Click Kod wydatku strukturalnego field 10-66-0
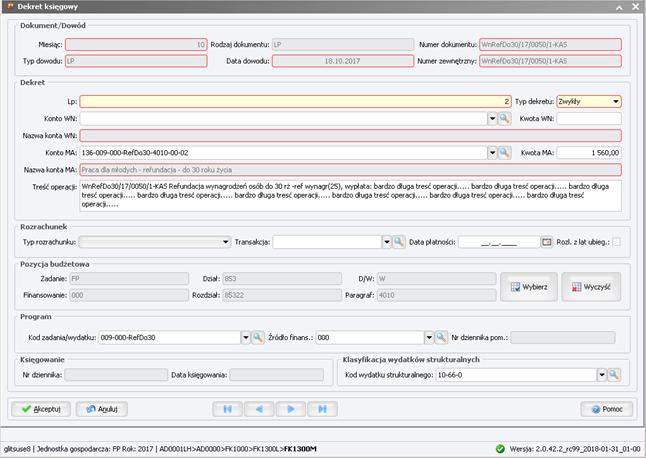Viewport: 646px width, 458px height. click(517, 375)
